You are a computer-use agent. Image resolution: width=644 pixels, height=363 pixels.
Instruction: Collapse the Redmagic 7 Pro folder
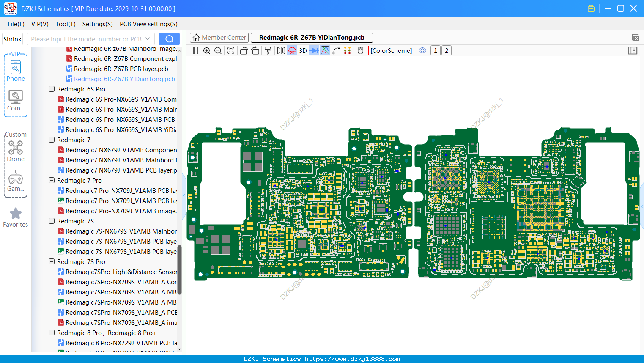(x=52, y=181)
